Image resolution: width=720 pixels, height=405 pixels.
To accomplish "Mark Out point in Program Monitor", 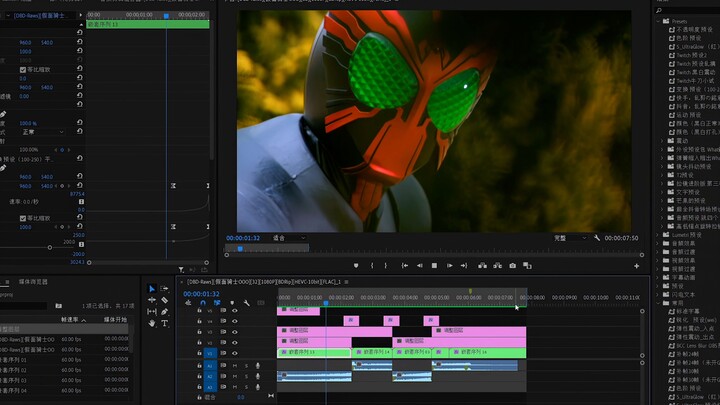I will pyautogui.click(x=386, y=265).
